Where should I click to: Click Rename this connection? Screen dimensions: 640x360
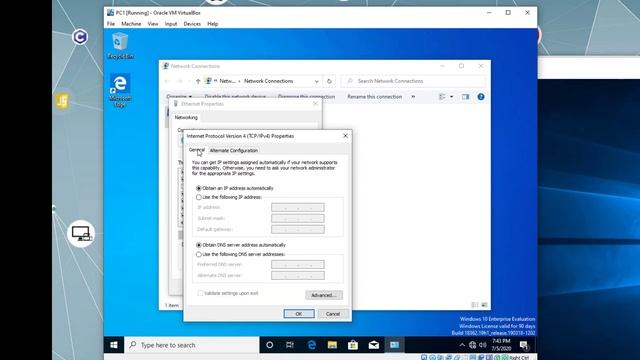click(x=375, y=97)
